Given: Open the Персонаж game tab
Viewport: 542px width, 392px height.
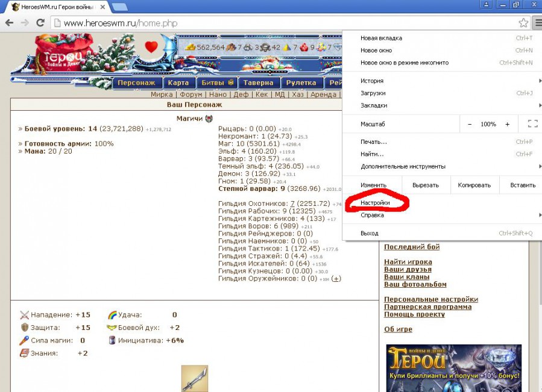Looking at the screenshot, I should coord(136,82).
